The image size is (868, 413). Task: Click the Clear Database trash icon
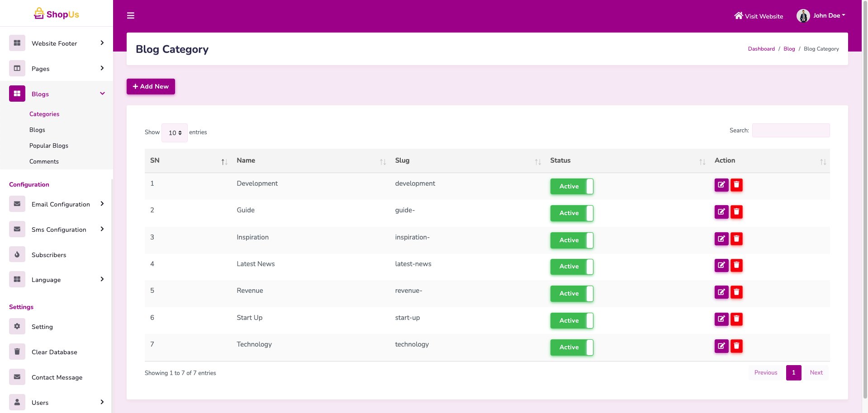point(17,352)
